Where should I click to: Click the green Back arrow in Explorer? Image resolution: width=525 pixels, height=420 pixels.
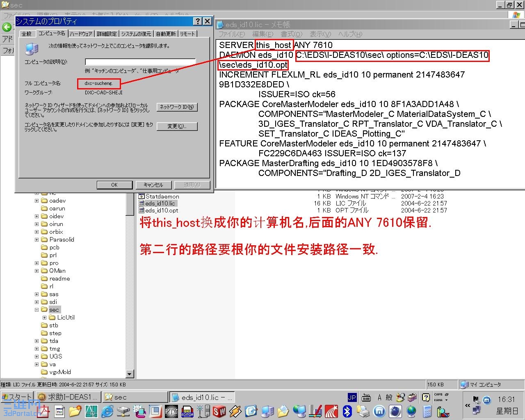point(7,27)
